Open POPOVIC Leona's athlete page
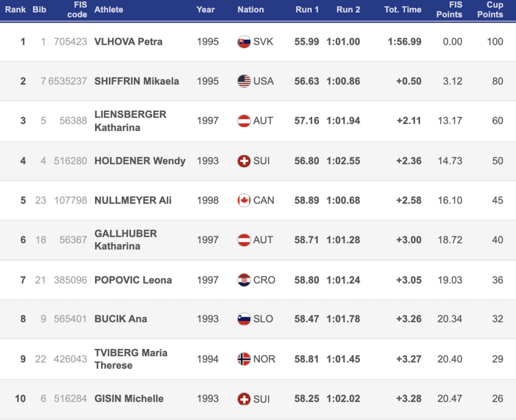This screenshot has width=516, height=420. 133,280
